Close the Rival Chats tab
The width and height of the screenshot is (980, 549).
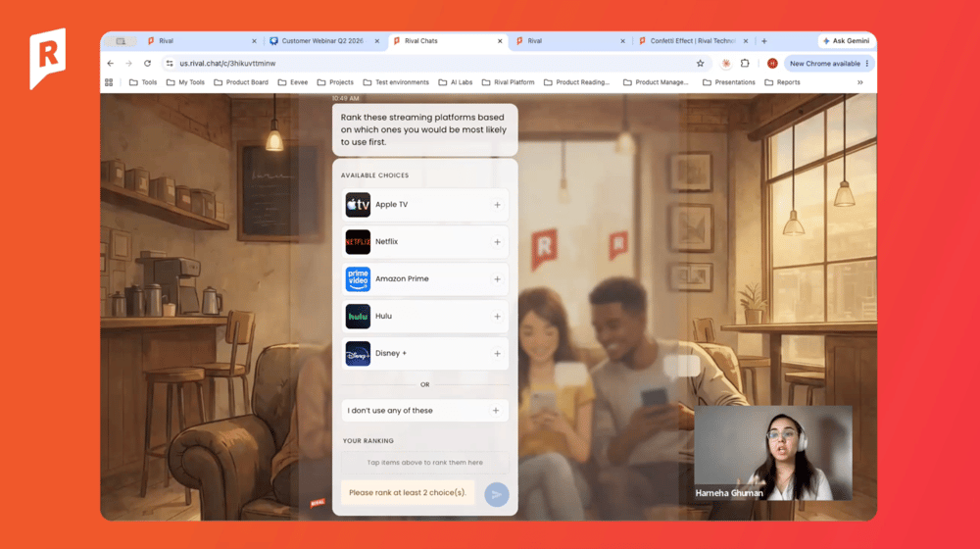coord(500,41)
